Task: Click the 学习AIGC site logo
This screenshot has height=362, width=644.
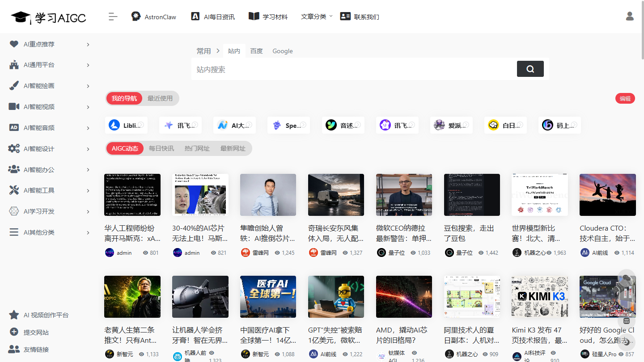Action: (x=48, y=17)
